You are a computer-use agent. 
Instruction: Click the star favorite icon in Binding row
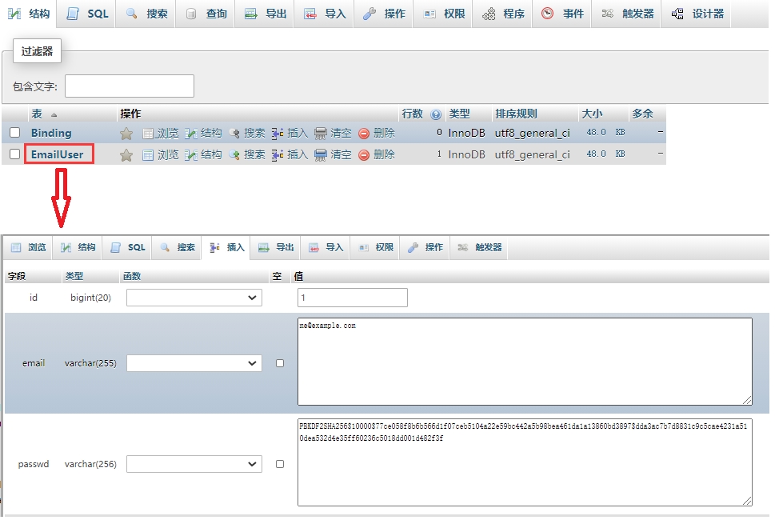pos(126,133)
